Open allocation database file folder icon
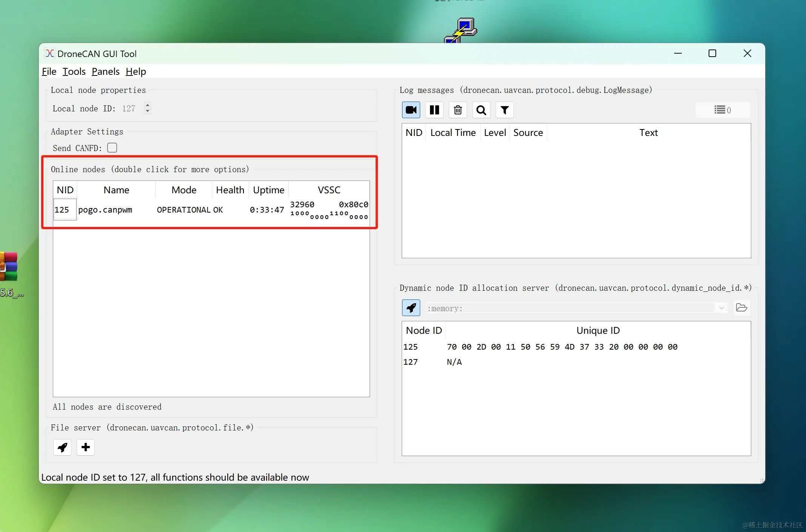 (741, 308)
